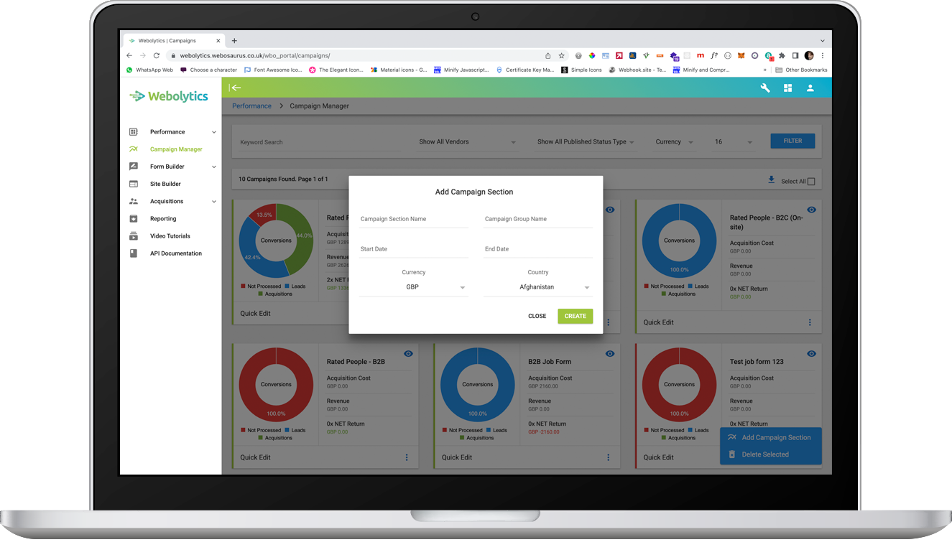Select Add Campaign Section in popup menu
The image size is (952, 560).
(775, 437)
